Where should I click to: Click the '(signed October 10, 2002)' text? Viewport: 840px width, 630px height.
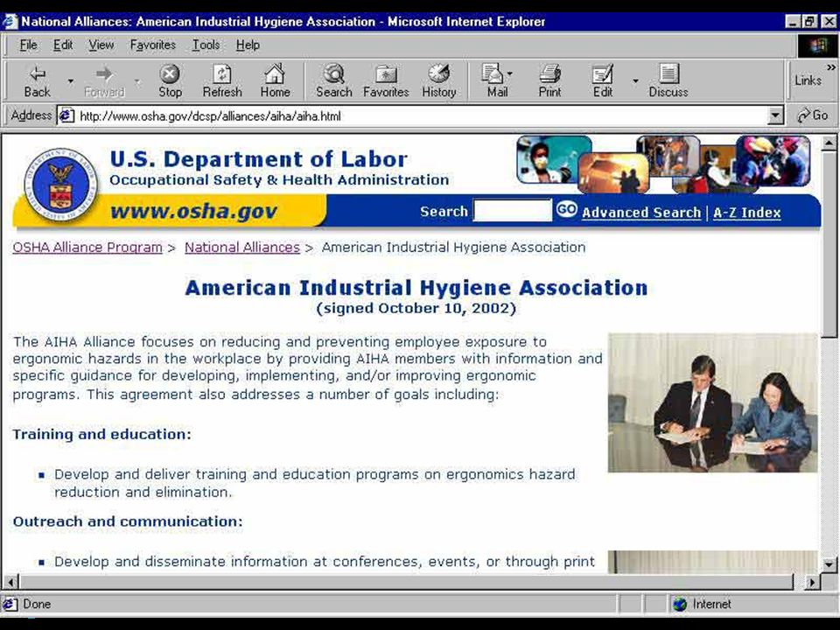416,309
